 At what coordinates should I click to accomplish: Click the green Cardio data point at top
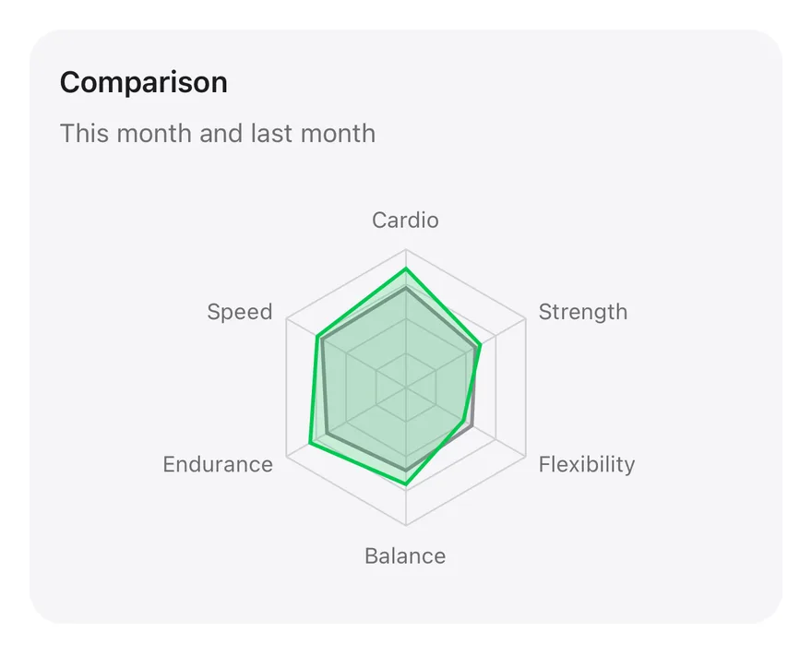pos(406,268)
